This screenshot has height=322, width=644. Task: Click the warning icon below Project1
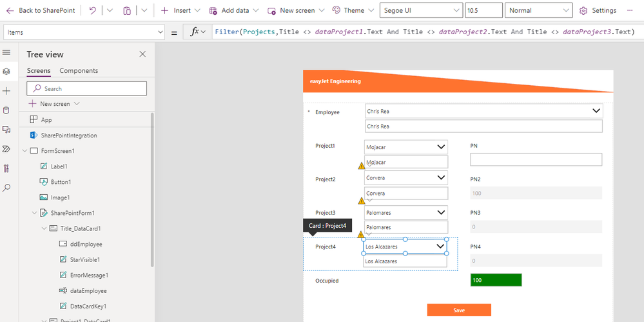pos(362,166)
